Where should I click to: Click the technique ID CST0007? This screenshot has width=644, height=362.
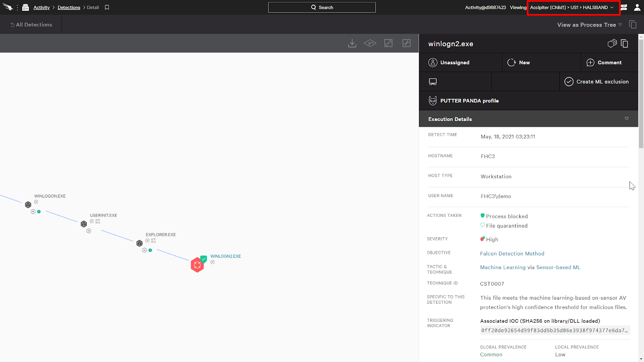tap(492, 284)
